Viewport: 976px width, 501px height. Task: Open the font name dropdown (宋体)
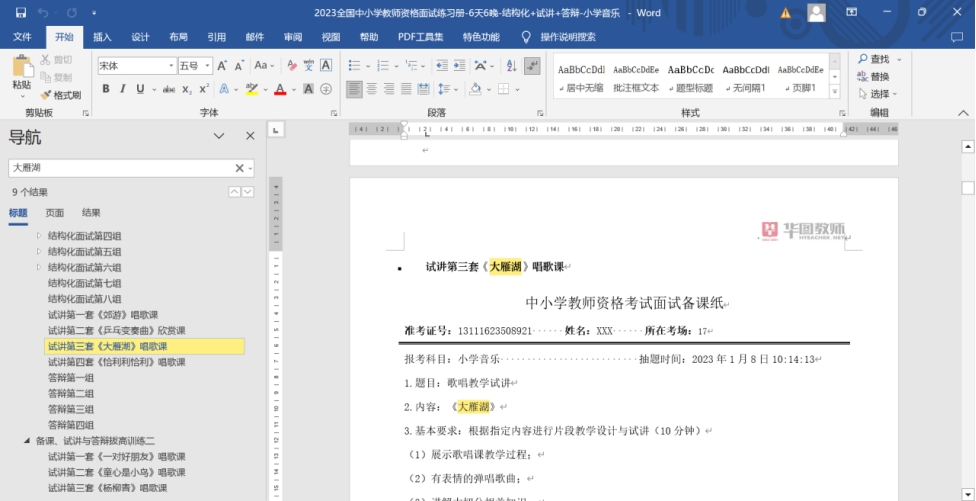(170, 65)
